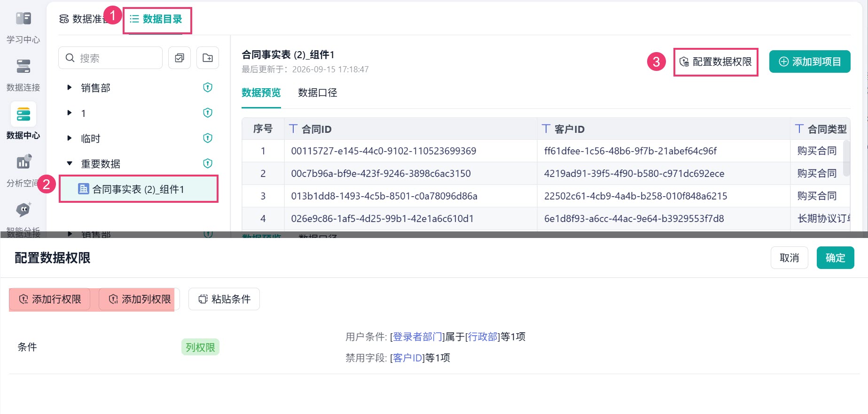Click 粘贴条件 button
The height and width of the screenshot is (414, 868).
click(x=224, y=299)
